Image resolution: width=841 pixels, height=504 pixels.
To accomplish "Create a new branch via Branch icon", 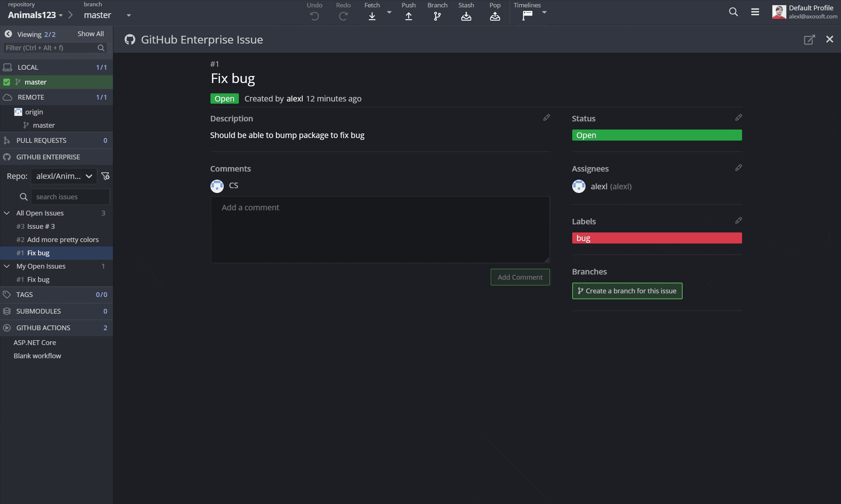I will tap(437, 16).
